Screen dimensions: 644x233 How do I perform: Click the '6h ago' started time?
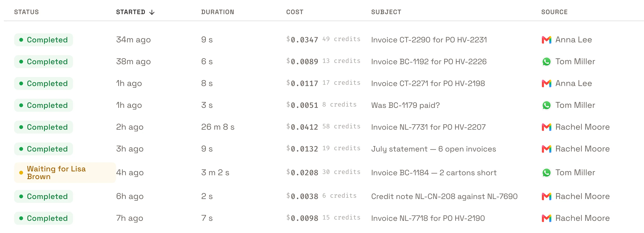129,196
